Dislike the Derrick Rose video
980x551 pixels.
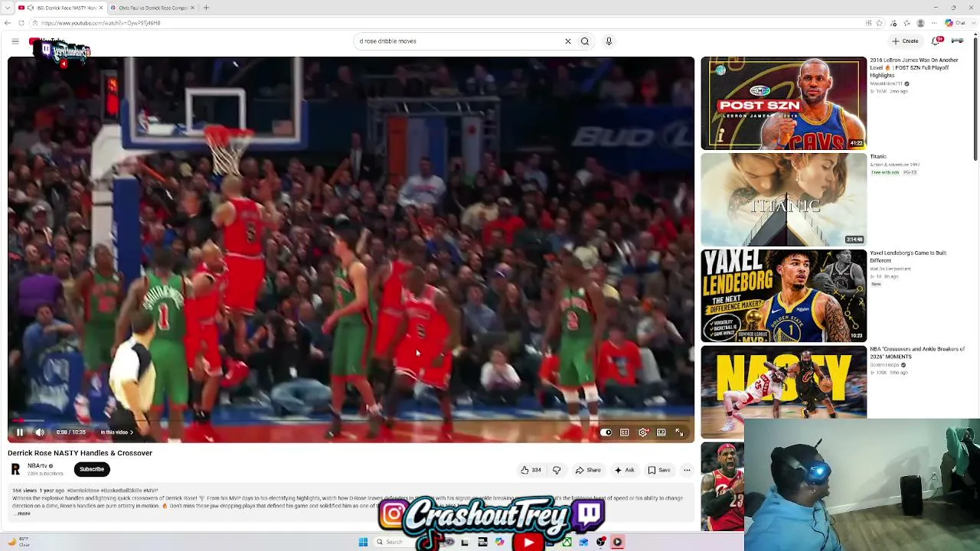(557, 470)
